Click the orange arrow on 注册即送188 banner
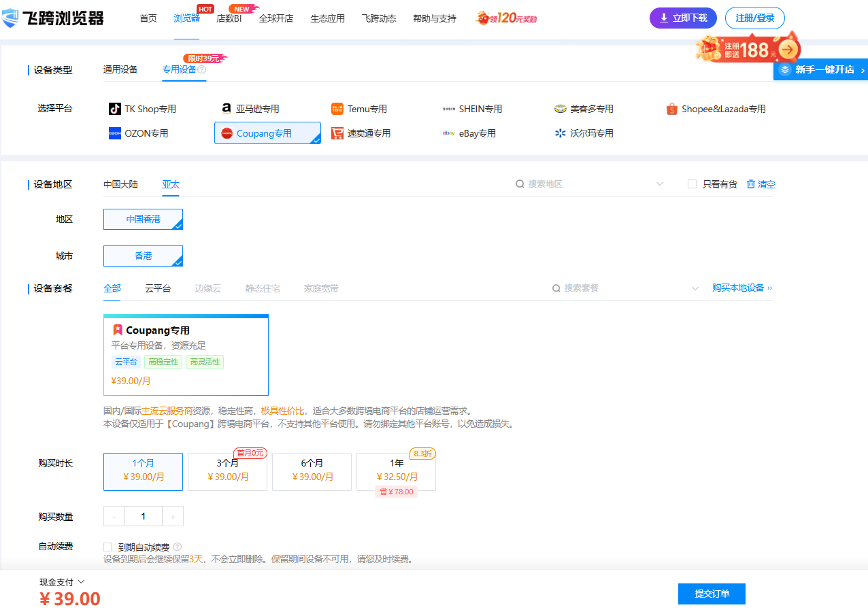Viewport: 868px width, 614px height. pos(788,49)
